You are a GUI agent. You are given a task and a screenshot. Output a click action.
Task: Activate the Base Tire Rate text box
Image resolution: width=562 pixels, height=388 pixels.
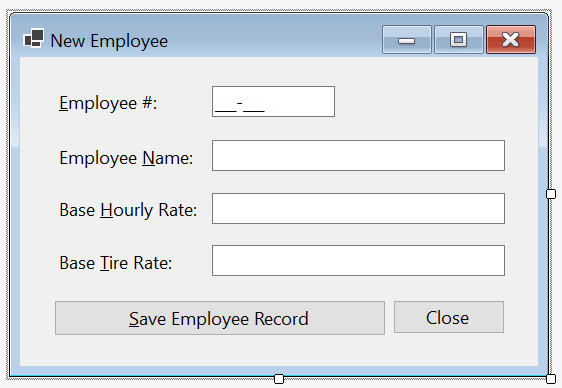click(358, 260)
